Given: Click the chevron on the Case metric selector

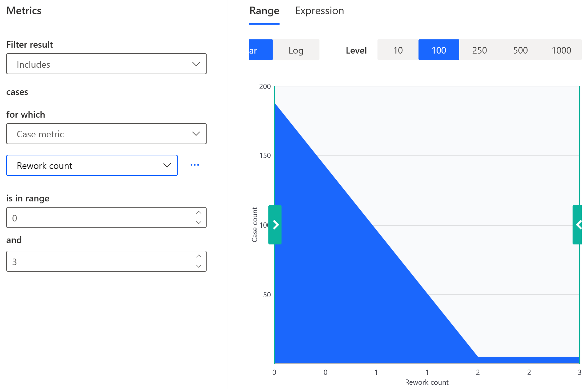Looking at the screenshot, I should 196,134.
